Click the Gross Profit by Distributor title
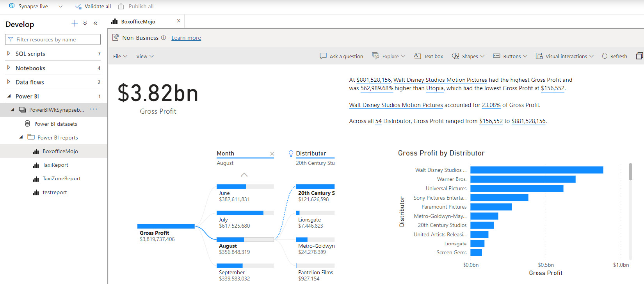The height and width of the screenshot is (284, 644). coord(441,153)
